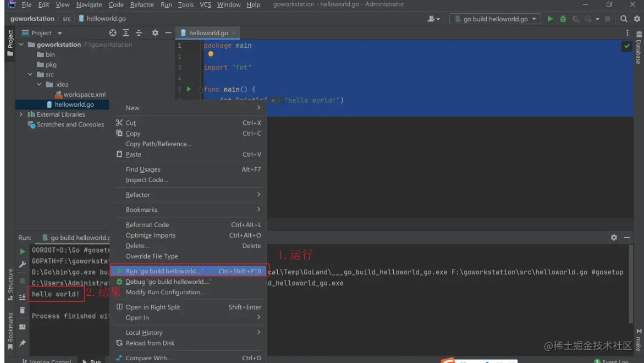Hide the Run tool window
The height and width of the screenshot is (363, 644).
pyautogui.click(x=627, y=238)
